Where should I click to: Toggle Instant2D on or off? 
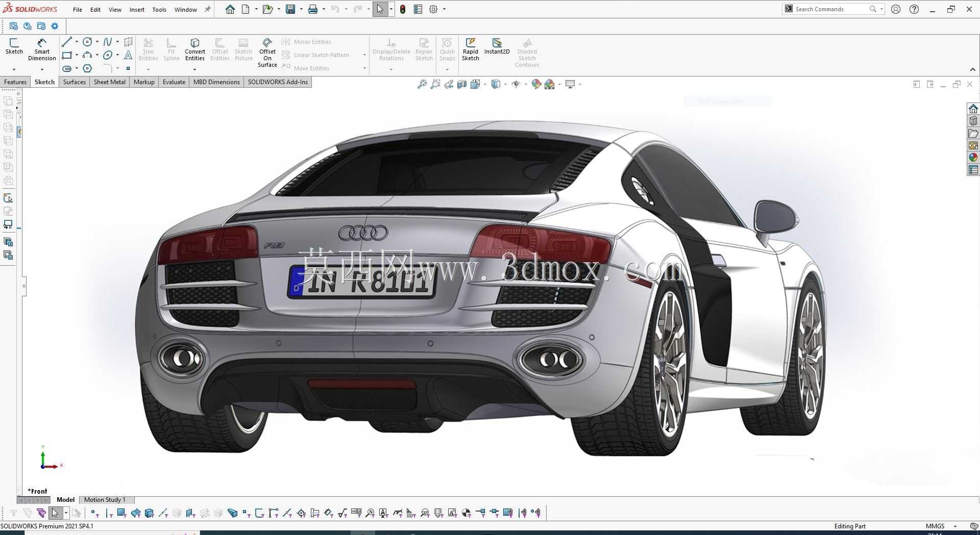click(497, 46)
